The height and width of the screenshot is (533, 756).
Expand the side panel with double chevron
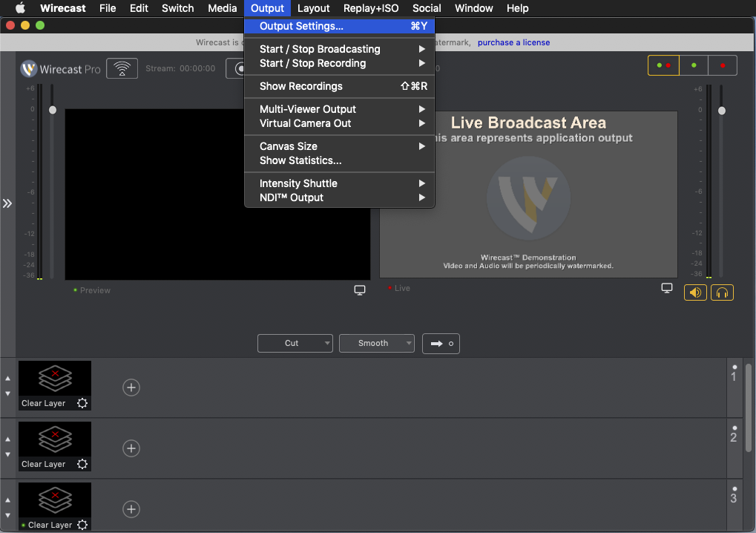pos(7,203)
